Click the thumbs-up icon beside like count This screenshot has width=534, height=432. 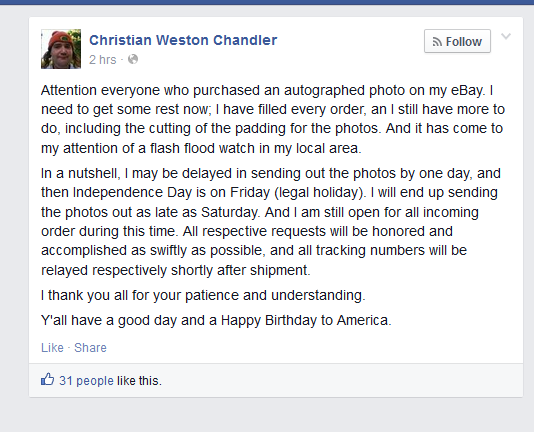[47, 379]
